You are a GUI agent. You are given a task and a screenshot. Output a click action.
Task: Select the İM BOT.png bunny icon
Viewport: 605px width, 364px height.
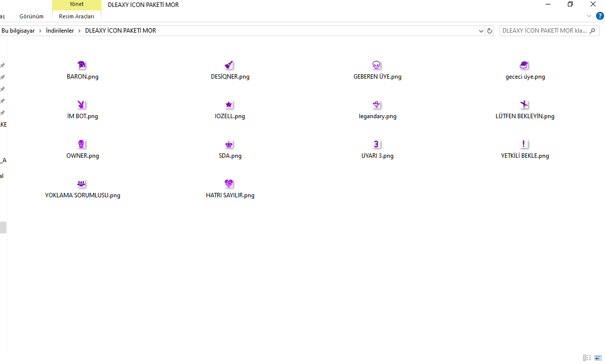pos(82,104)
